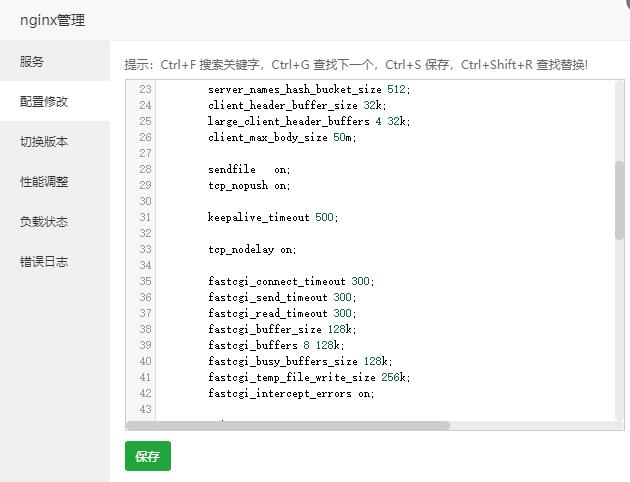The width and height of the screenshot is (630, 482).
Task: Click line number 34 in the gutter
Action: click(145, 266)
